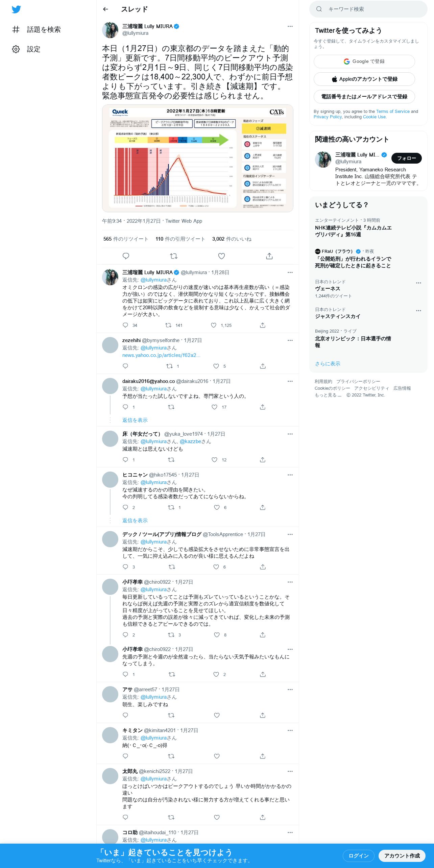Share the main tweet
The image size is (434, 868).
click(x=269, y=256)
